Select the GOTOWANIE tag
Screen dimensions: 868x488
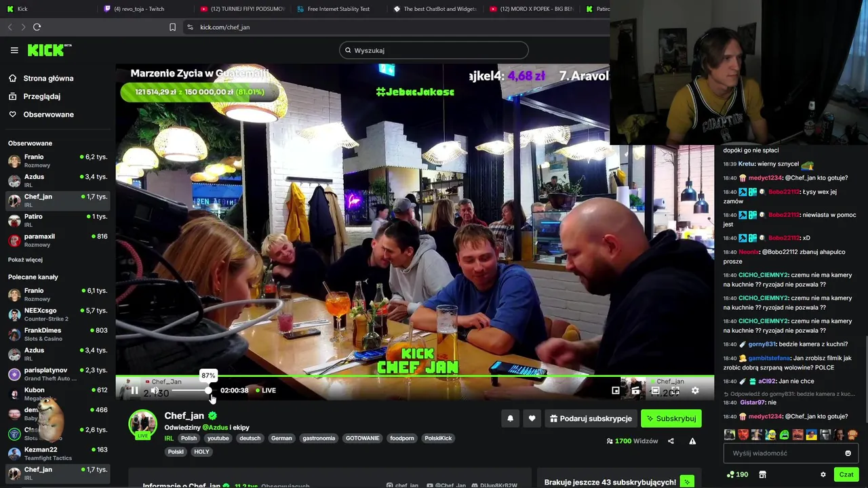tap(362, 439)
